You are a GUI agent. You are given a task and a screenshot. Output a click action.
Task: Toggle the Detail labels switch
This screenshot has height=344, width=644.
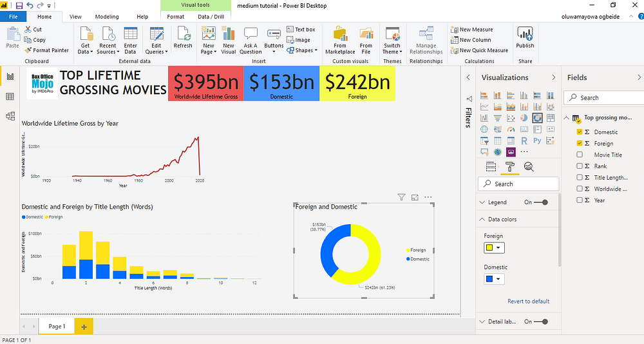coord(542,321)
